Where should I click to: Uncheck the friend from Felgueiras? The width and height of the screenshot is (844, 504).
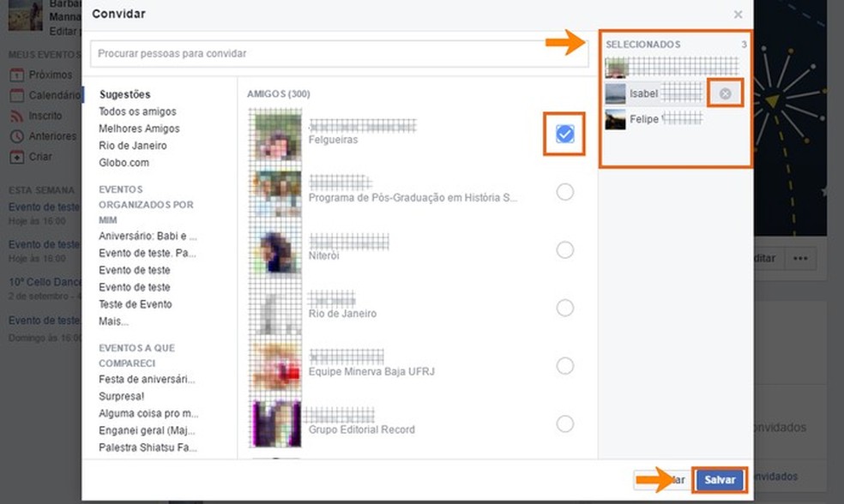coord(564,134)
